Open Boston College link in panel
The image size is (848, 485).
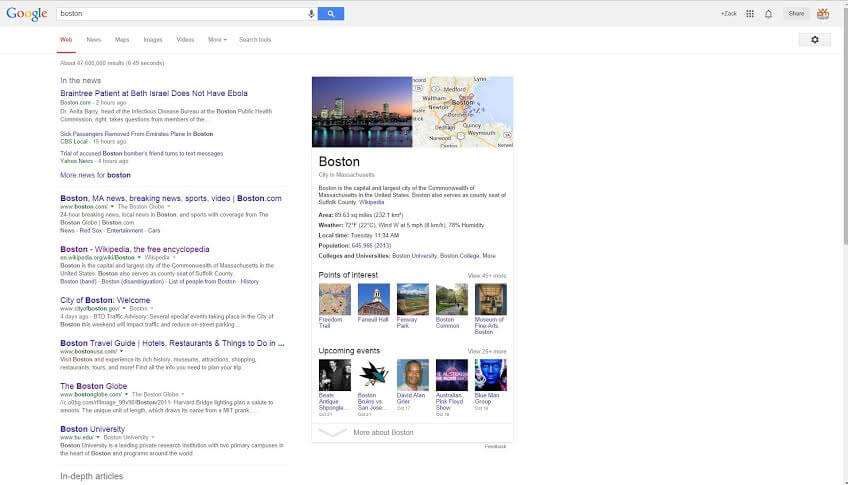[459, 256]
